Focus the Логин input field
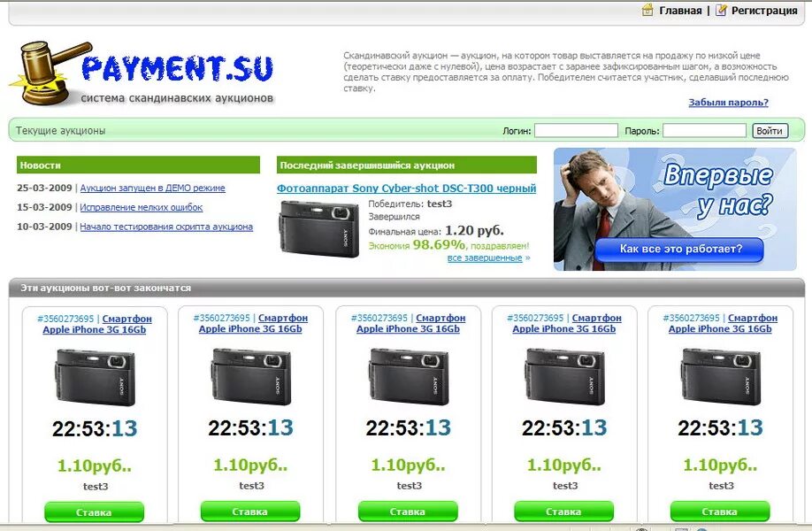The width and height of the screenshot is (812, 531). coord(576,131)
